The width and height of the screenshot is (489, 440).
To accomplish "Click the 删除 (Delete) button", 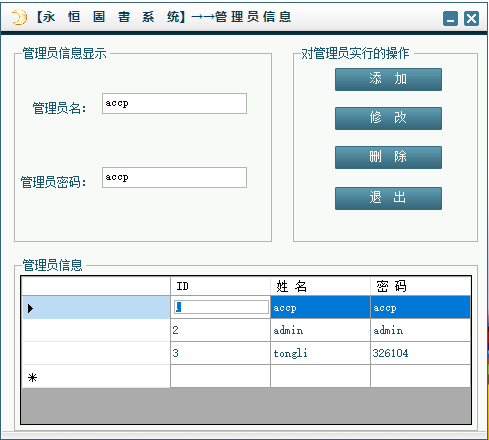I will pos(388,157).
